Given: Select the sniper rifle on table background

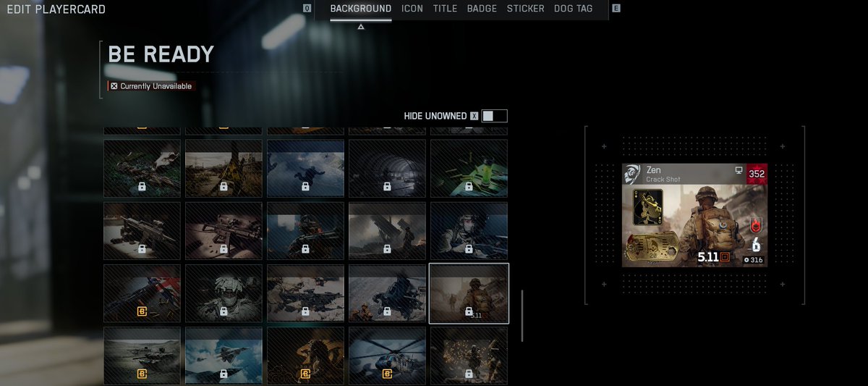Looking at the screenshot, I should 142,231.
